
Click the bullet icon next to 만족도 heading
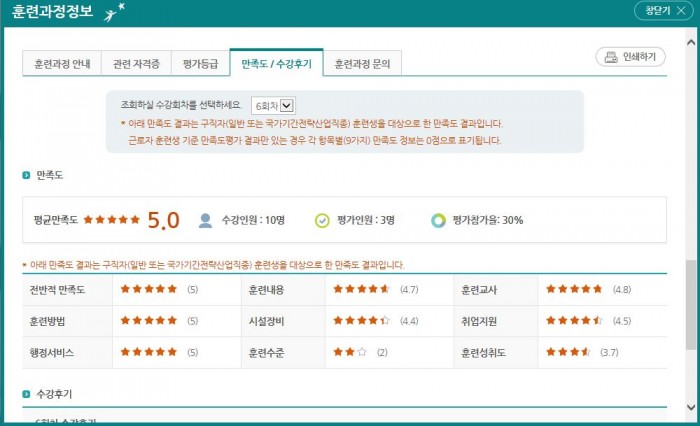click(x=26, y=175)
